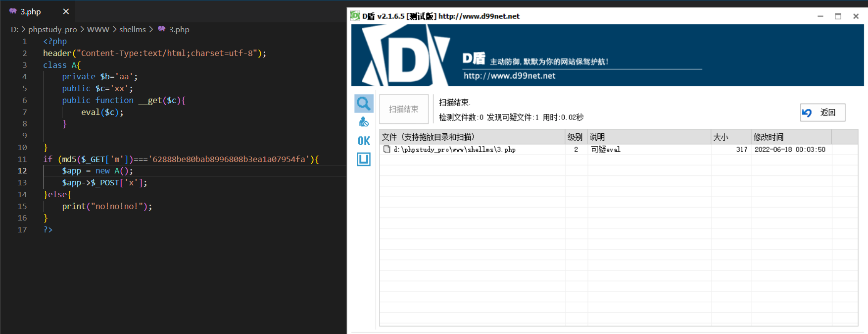Screen dimensions: 868x334
Task: Click the 扫描结束. status text
Action: coord(454,102)
